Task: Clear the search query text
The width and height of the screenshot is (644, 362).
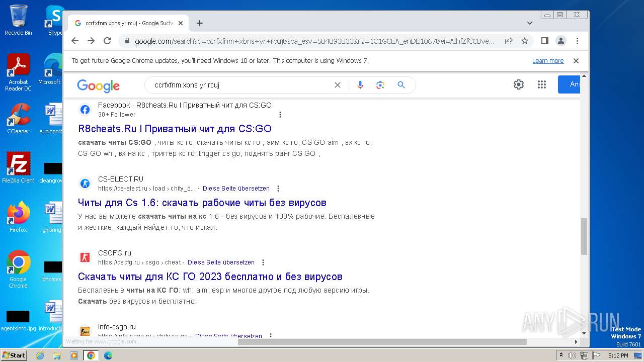Action: [x=338, y=85]
